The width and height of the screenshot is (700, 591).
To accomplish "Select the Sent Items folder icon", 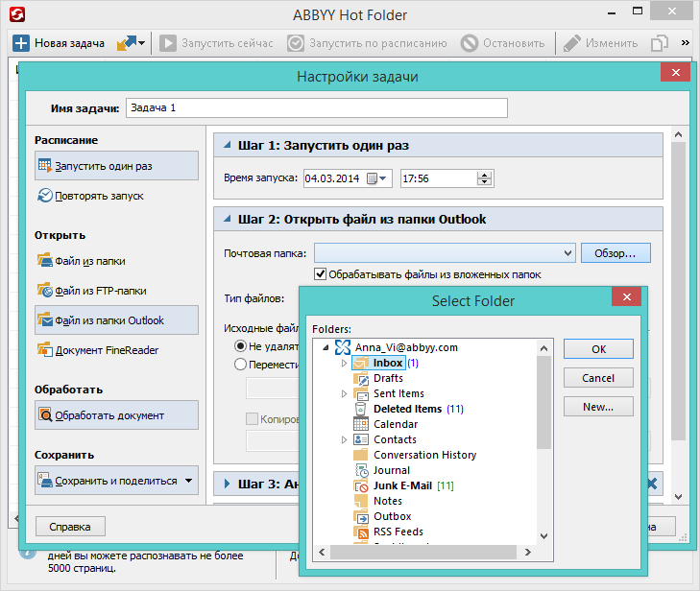I will (361, 393).
